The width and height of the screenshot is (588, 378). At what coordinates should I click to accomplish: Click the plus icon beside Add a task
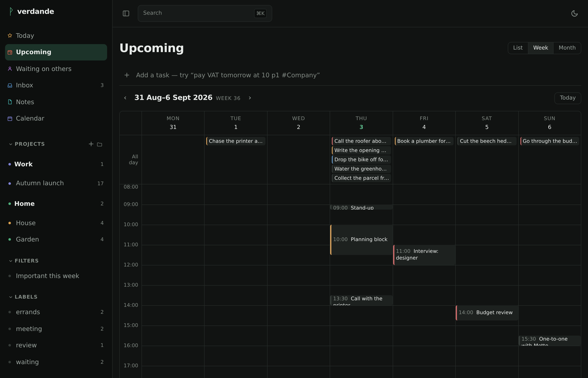[127, 75]
